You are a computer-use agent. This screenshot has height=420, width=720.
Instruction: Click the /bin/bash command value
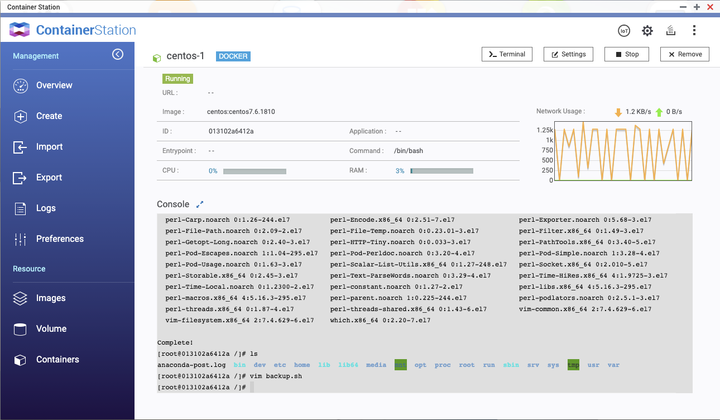408,151
